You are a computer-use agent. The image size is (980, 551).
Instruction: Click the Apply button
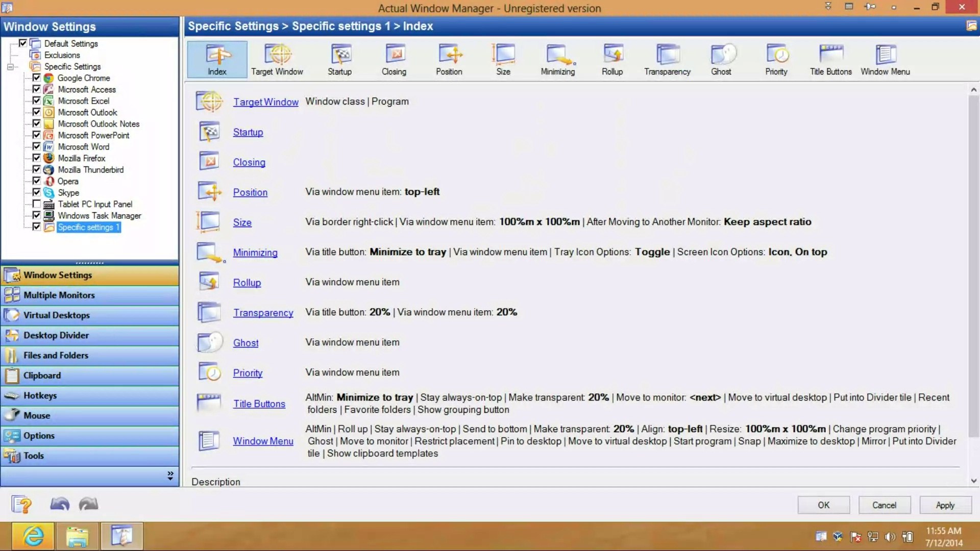pos(945,505)
